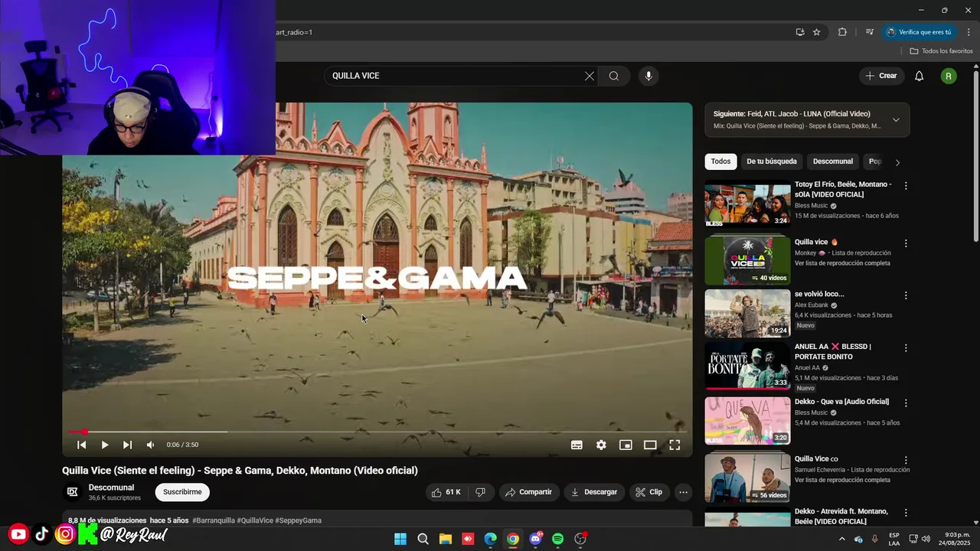The width and height of the screenshot is (980, 551).
Task: Expand the Siguiente mix playlist panel
Action: 896,119
